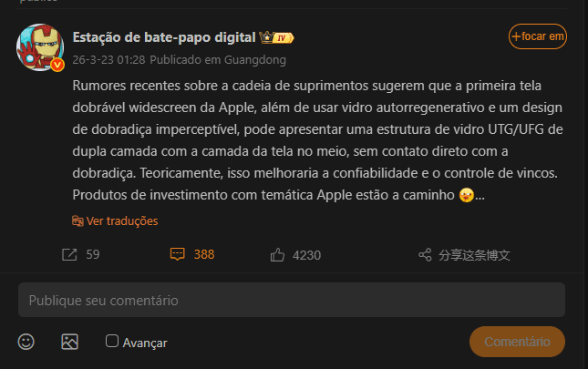This screenshot has height=369, width=588.
Task: Click the 388 comments count
Action: (204, 254)
